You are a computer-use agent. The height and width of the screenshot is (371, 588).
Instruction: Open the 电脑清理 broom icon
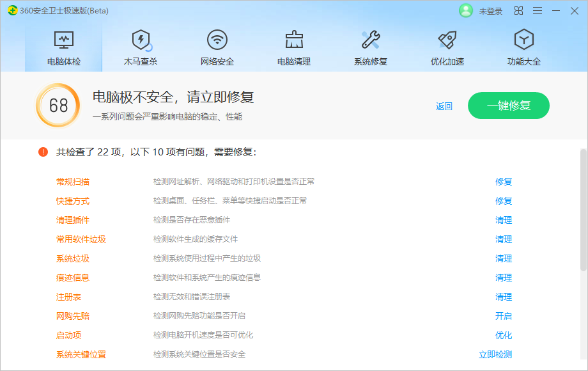[294, 40]
